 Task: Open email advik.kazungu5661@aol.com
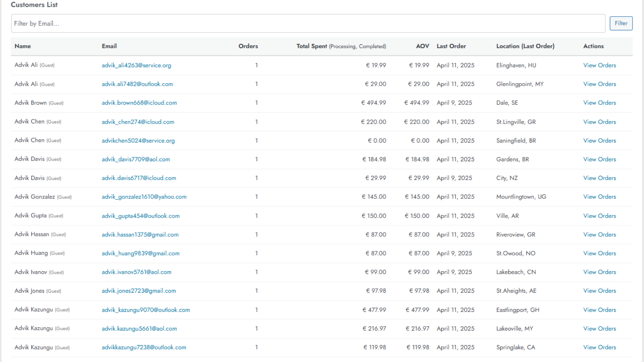[x=139, y=329]
